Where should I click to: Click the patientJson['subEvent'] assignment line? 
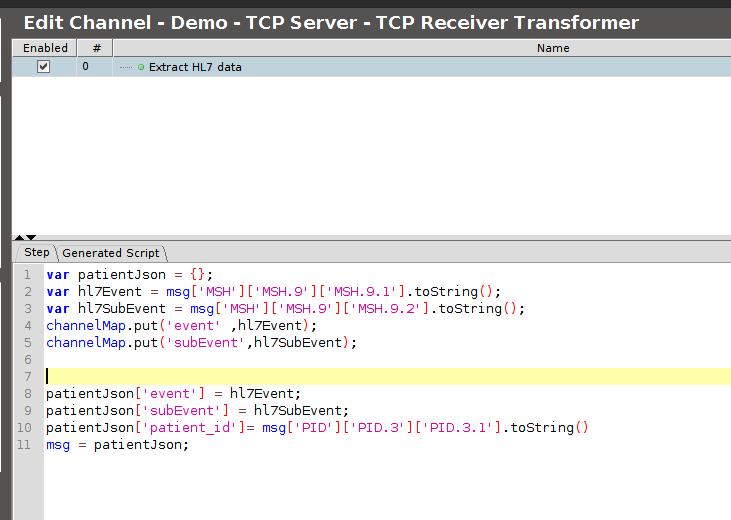pos(197,411)
